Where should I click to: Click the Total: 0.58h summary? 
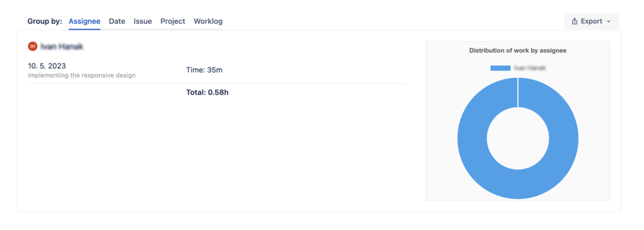(x=208, y=93)
